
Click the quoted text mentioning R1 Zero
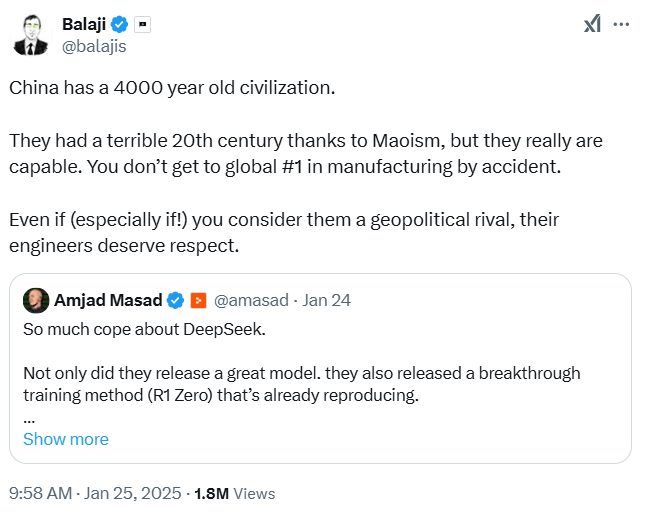pyautogui.click(x=300, y=384)
